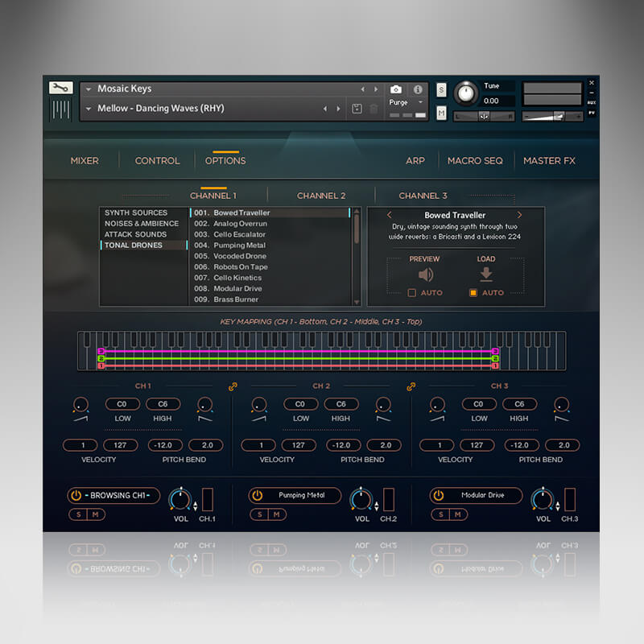Open the Macro Seq page

[475, 161]
